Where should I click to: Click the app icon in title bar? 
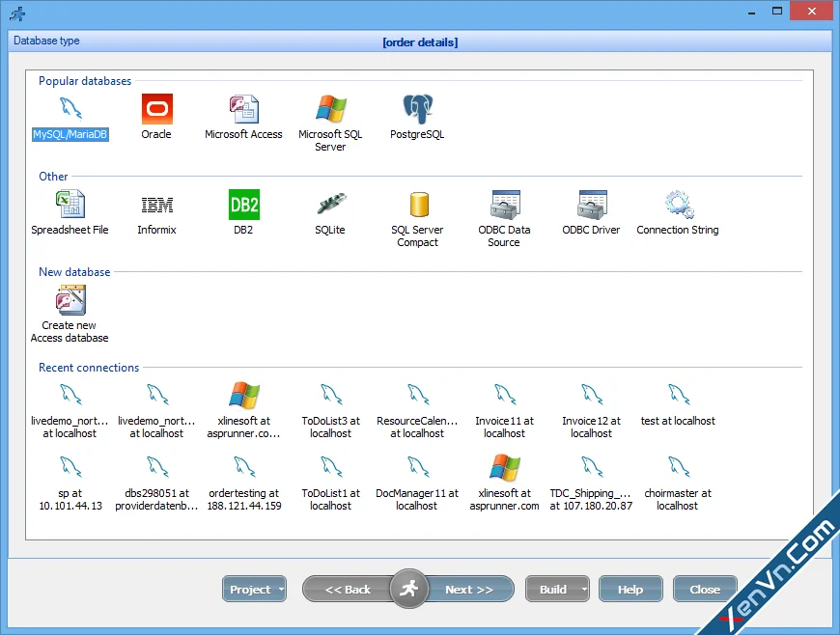point(17,14)
